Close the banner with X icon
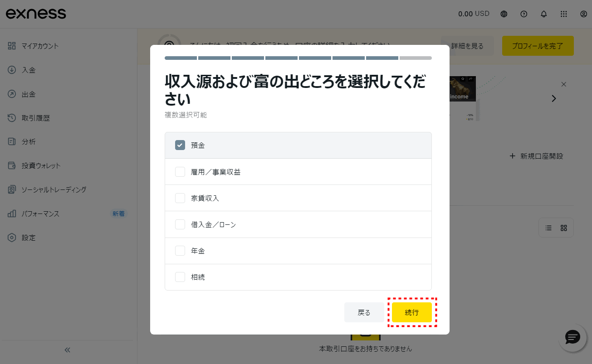 (x=564, y=84)
